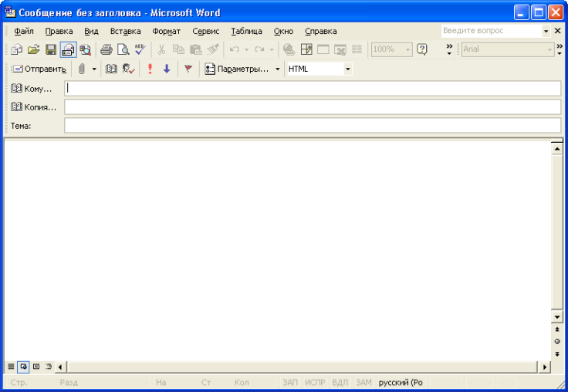Open the Tables and Borders icon
The height and width of the screenshot is (392, 568).
[306, 49]
